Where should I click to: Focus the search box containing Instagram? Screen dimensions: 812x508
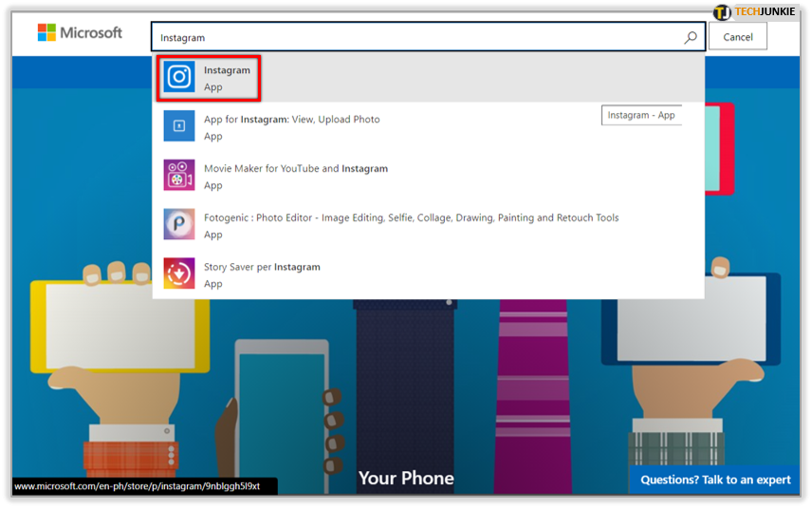(417, 38)
